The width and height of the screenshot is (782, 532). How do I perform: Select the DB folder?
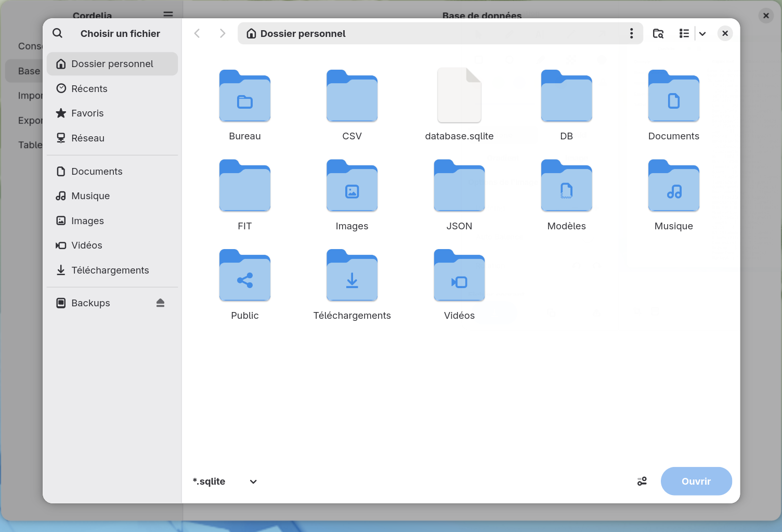point(567,105)
